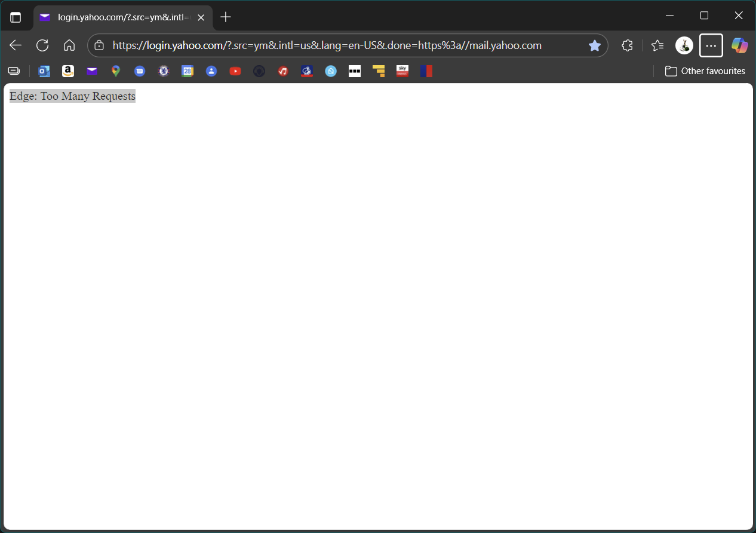Image resolution: width=756 pixels, height=533 pixels.
Task: View site information lock icon
Action: pyautogui.click(x=100, y=45)
